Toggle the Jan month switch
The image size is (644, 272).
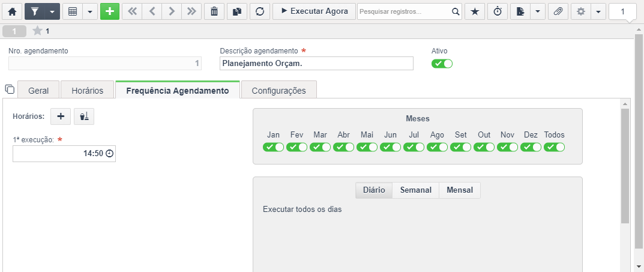[274, 147]
